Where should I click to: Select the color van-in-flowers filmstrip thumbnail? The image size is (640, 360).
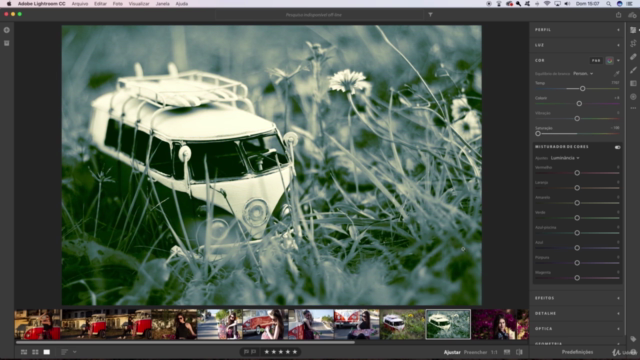pyautogui.click(x=402, y=324)
